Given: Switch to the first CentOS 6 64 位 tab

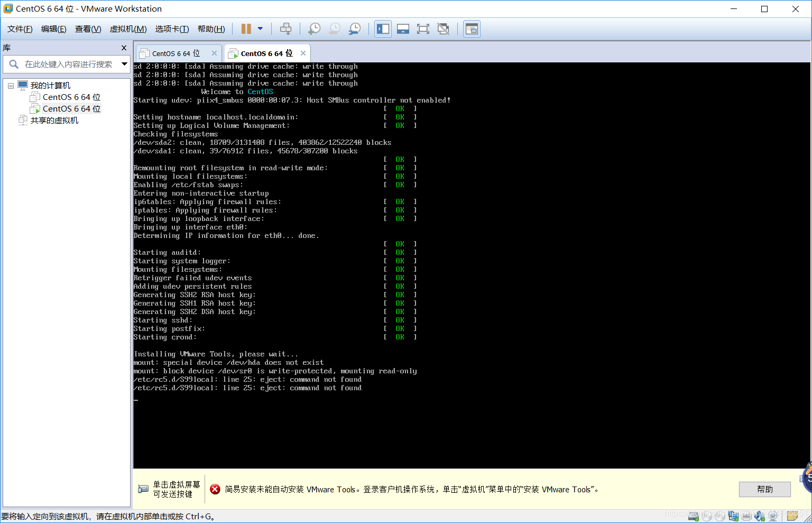Looking at the screenshot, I should pos(174,52).
